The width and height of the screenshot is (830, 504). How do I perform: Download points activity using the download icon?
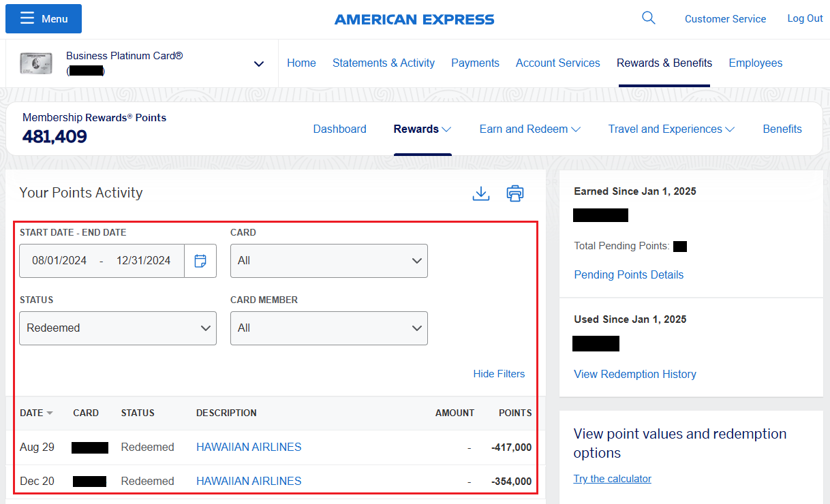coord(481,193)
